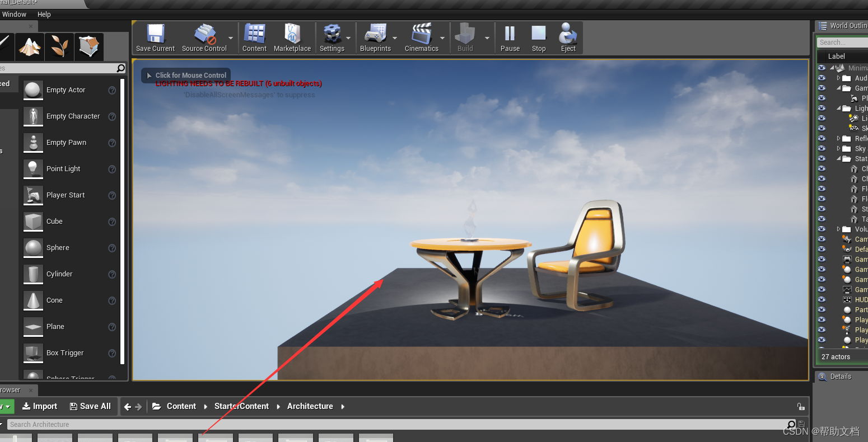Open help for Empty Actor
Viewport: 868px width, 442px height.
112,90
